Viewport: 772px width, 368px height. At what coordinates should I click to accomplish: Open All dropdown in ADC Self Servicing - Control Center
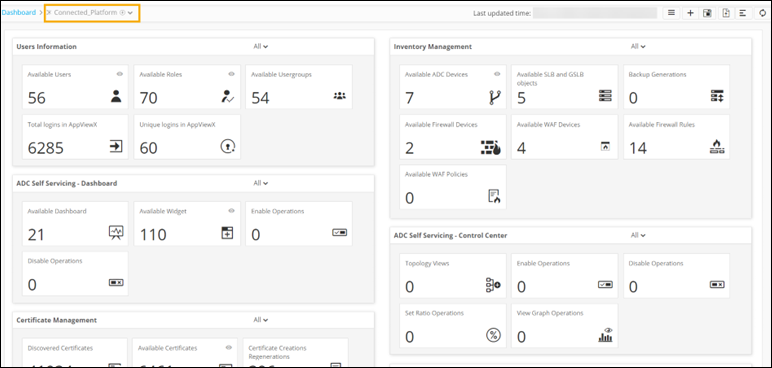point(638,235)
